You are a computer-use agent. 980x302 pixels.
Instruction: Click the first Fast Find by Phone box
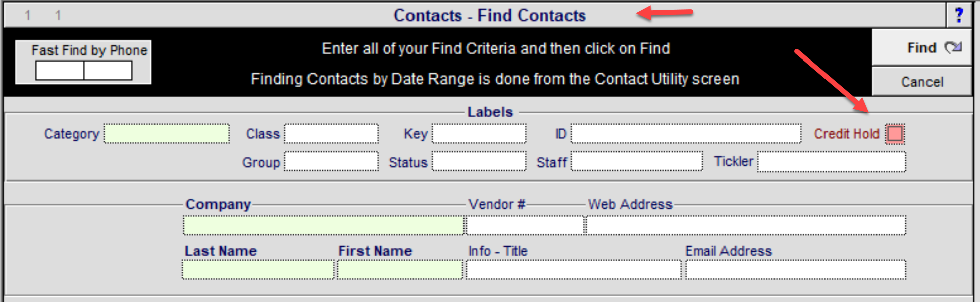[x=60, y=71]
